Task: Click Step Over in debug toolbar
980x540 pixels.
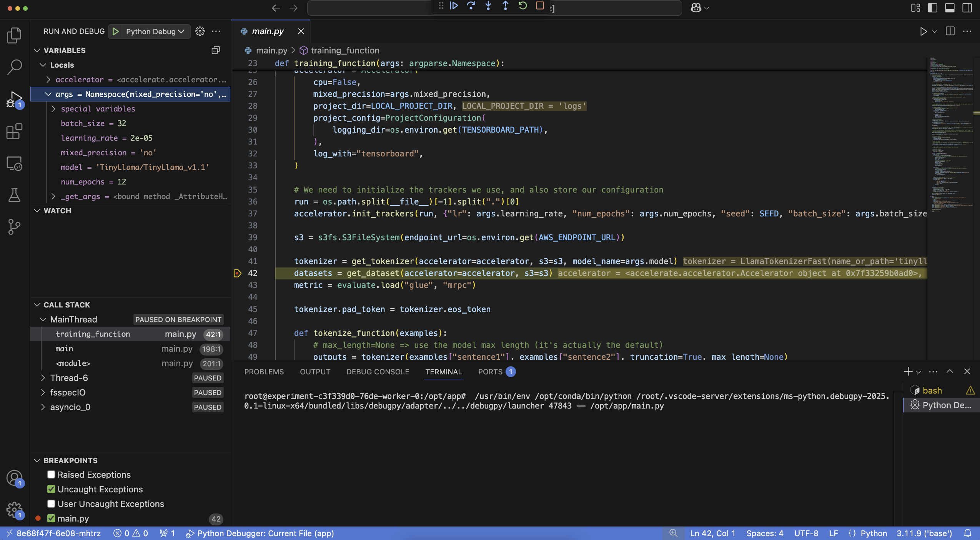Action: 471,6
